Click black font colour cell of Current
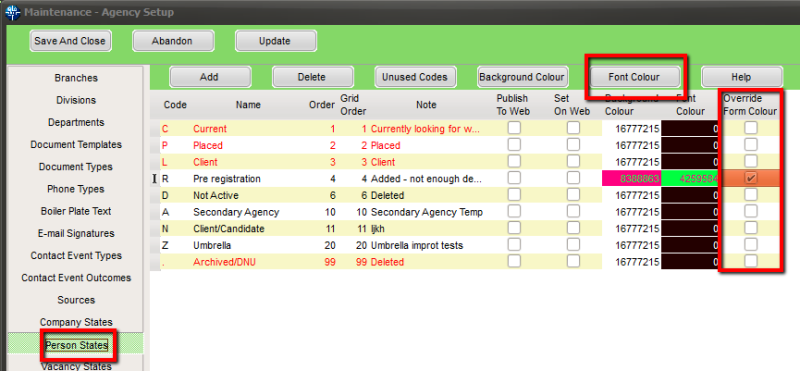800x371 pixels. [690, 129]
